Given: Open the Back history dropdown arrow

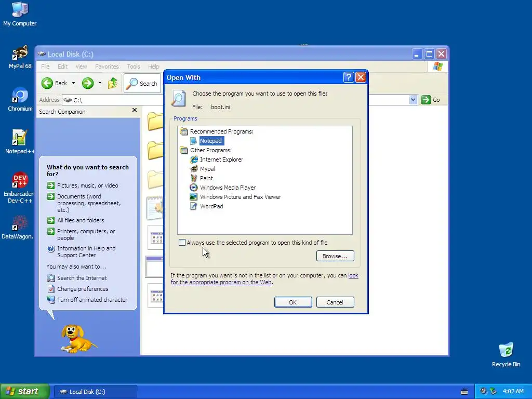Looking at the screenshot, I should point(73,83).
